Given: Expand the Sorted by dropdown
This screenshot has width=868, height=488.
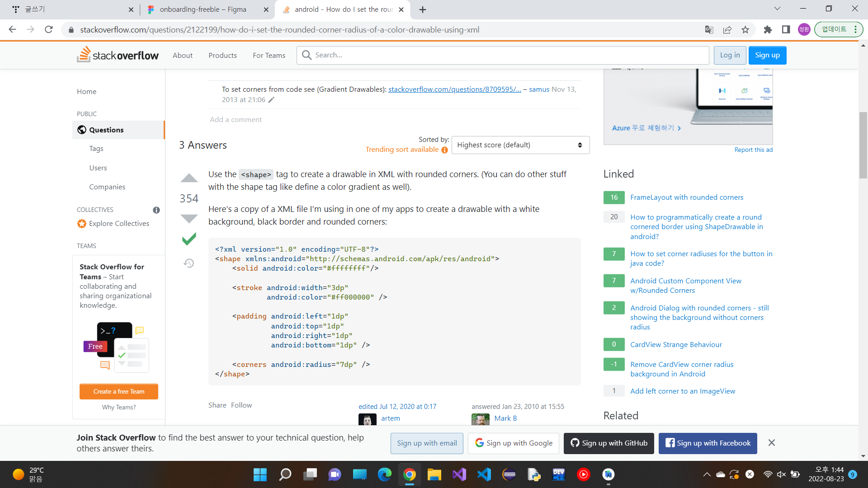Looking at the screenshot, I should click(520, 145).
